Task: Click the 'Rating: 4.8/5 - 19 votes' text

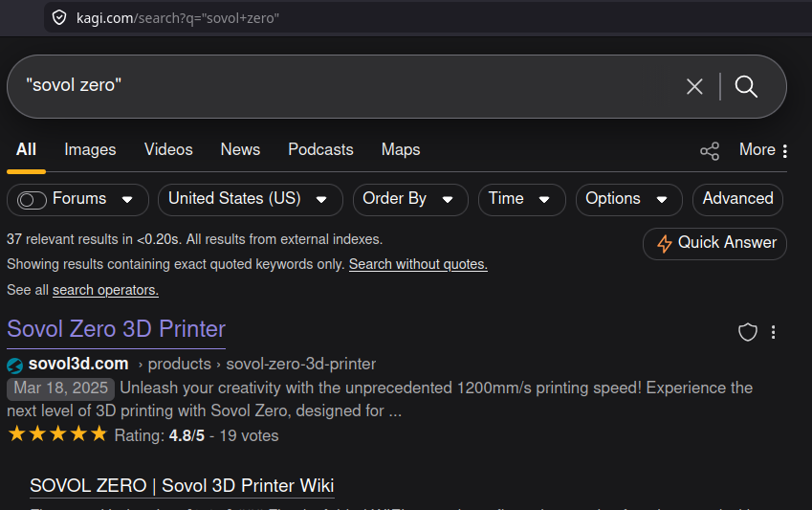Action: click(x=196, y=436)
